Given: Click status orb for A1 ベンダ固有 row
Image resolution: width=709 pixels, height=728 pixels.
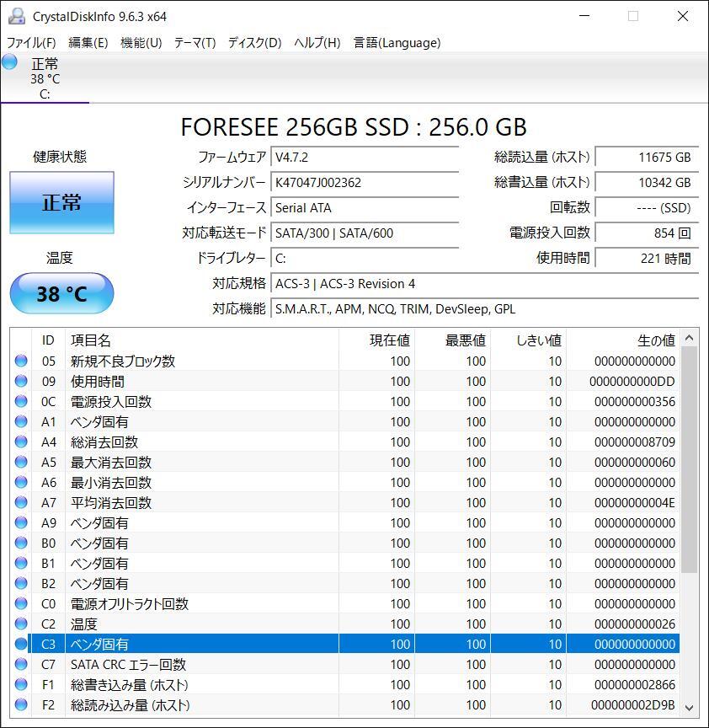Looking at the screenshot, I should tap(21, 421).
